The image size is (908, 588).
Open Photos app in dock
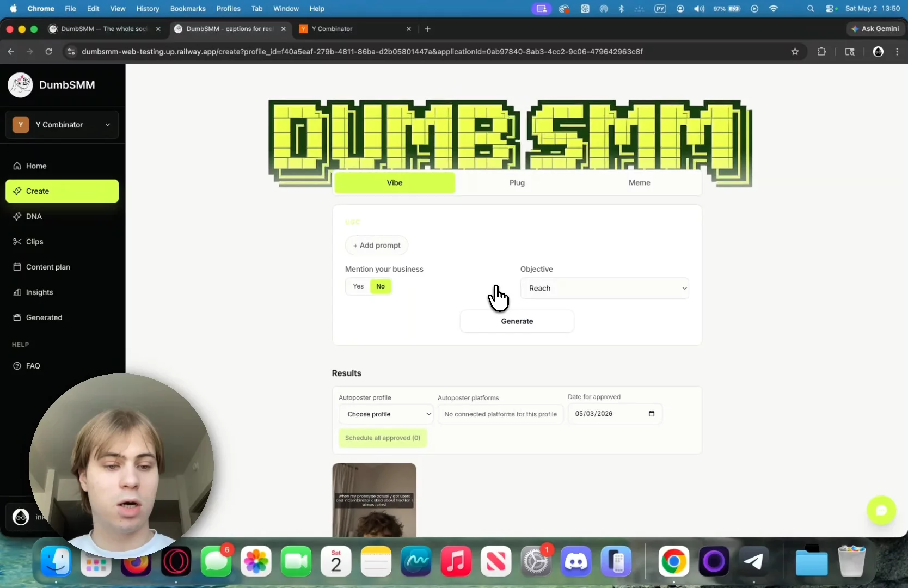[256, 561]
